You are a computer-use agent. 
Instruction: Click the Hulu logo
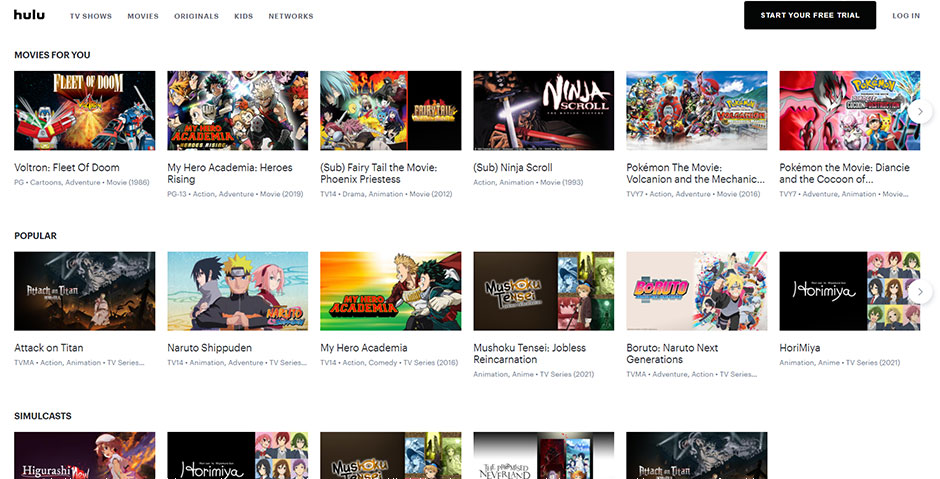coord(29,14)
